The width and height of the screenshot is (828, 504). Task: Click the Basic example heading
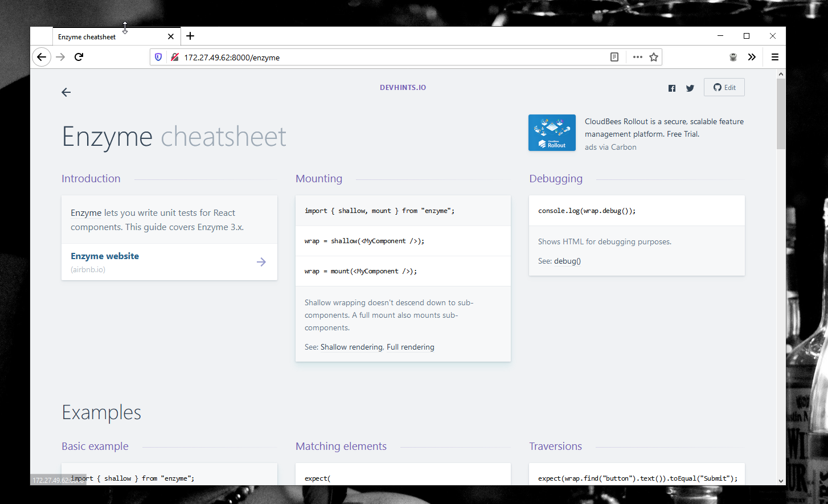95,446
